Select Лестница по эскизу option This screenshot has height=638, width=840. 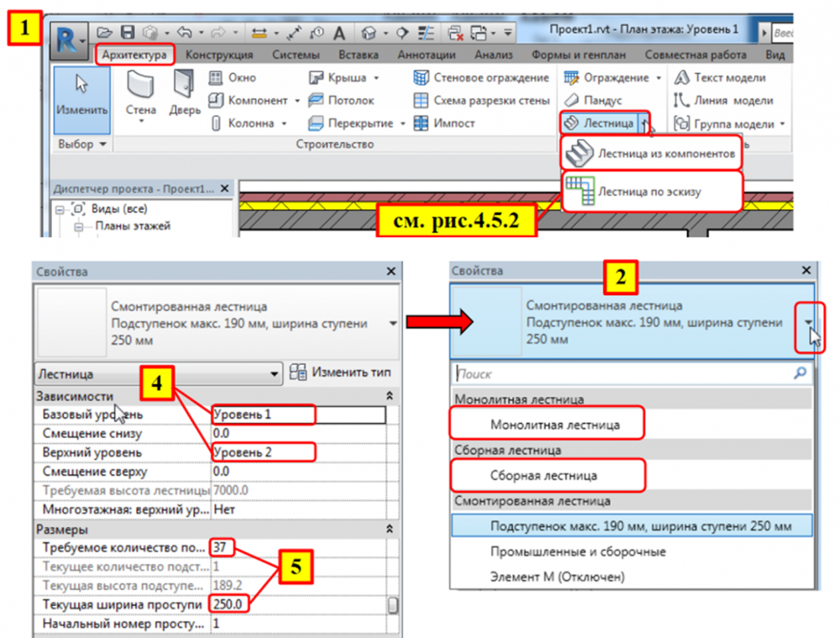652,191
